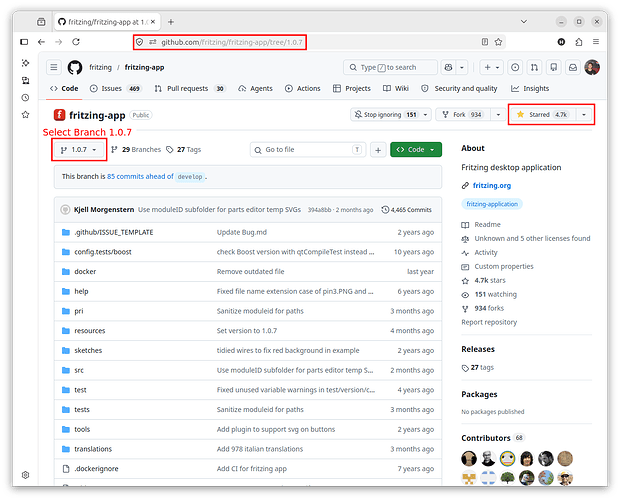Open the resources folder
Image resolution: width=620 pixels, height=500 pixels.
pos(90,331)
